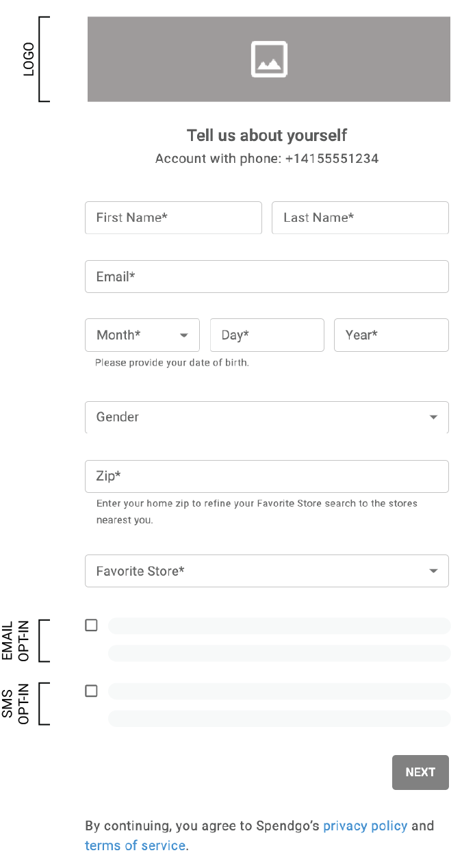Enable the email opt-in checkbox
This screenshot has height=868, width=475.
click(x=91, y=625)
